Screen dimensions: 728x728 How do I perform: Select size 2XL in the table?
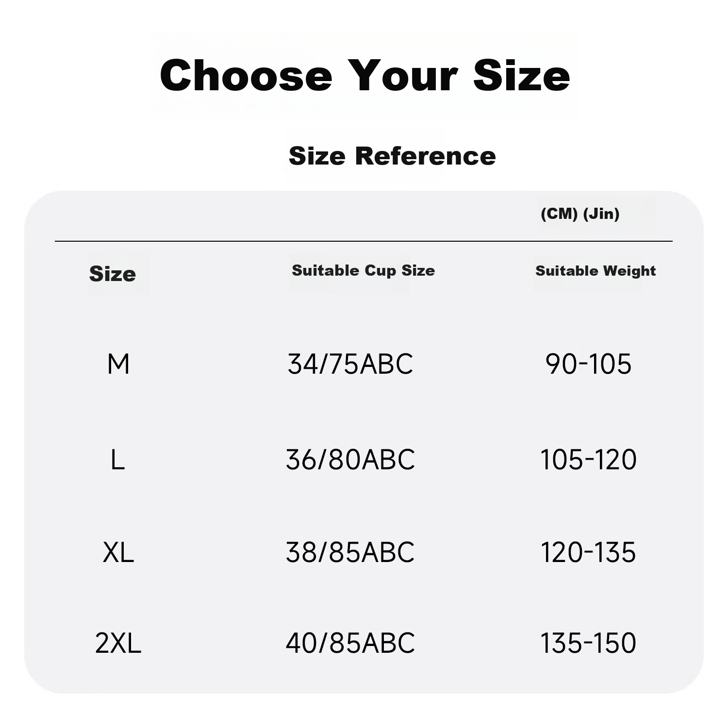[118, 643]
